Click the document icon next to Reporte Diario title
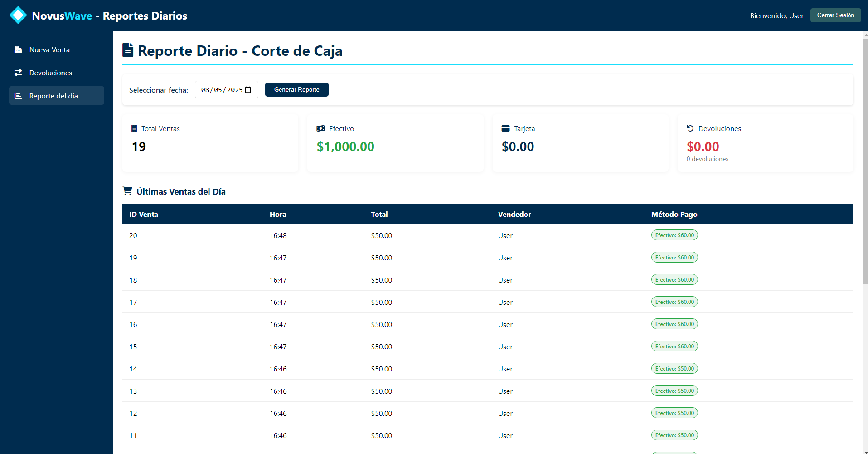Image resolution: width=868 pixels, height=454 pixels. point(128,50)
